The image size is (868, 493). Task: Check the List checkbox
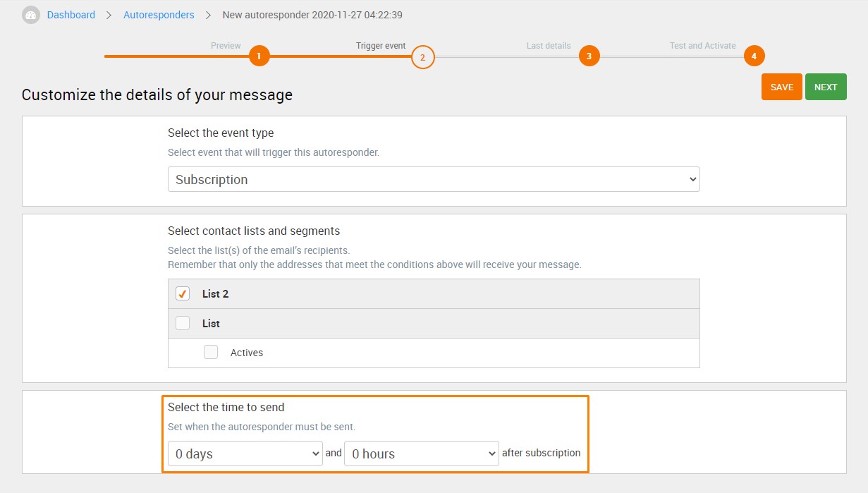click(x=183, y=323)
